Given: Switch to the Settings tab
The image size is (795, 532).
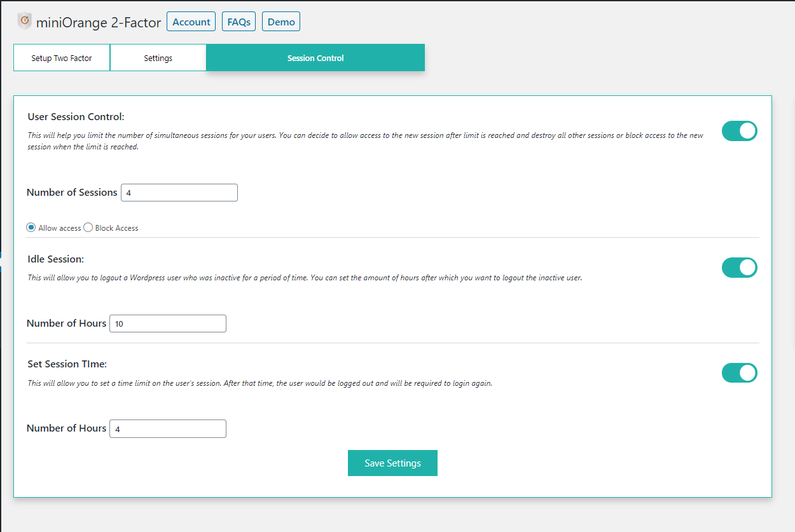Looking at the screenshot, I should pyautogui.click(x=158, y=58).
